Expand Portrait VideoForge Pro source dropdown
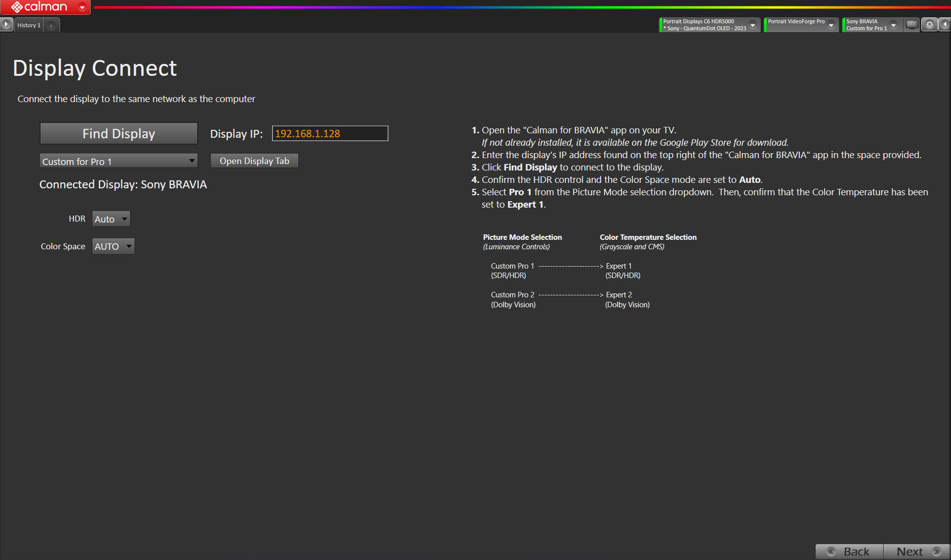Viewport: 951px width, 560px height. pos(831,25)
